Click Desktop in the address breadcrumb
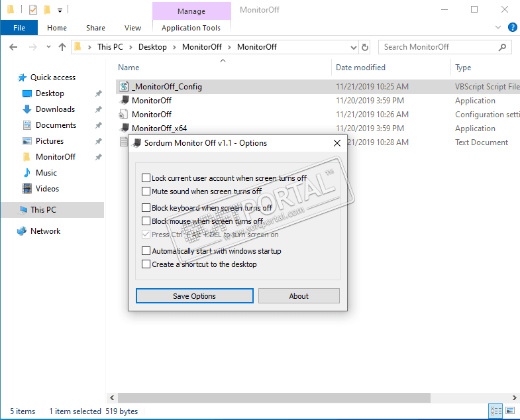Screen dimensions: 520x420 point(152,47)
